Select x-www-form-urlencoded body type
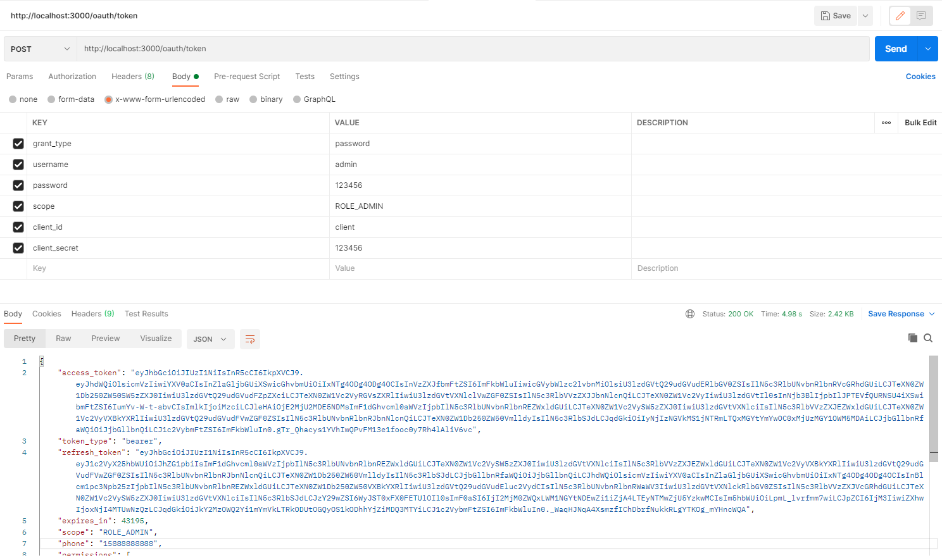 coord(155,99)
